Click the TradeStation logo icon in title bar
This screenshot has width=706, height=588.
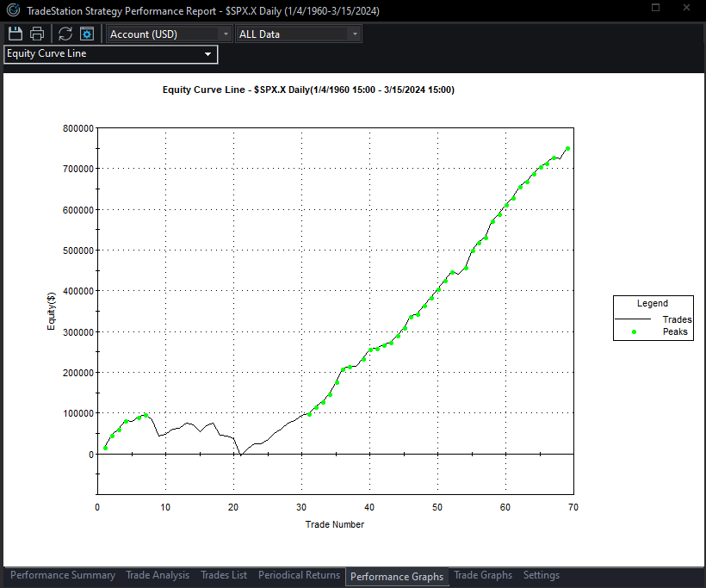pos(13,9)
